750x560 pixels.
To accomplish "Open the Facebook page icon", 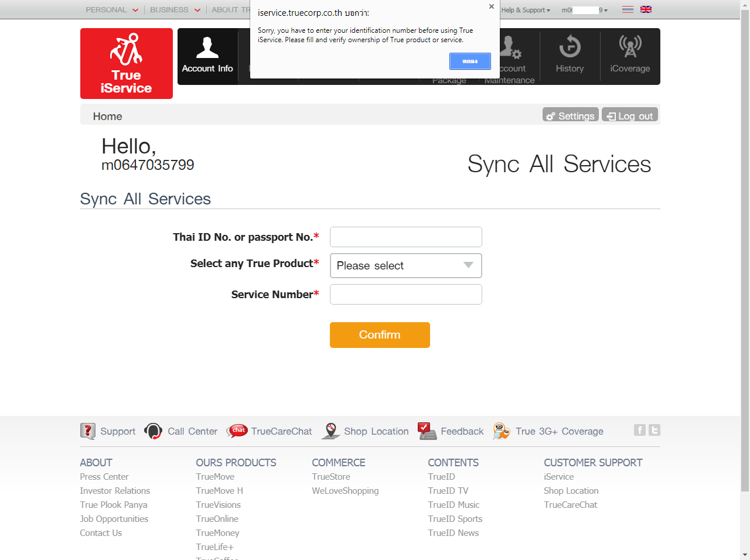I will click(x=640, y=430).
